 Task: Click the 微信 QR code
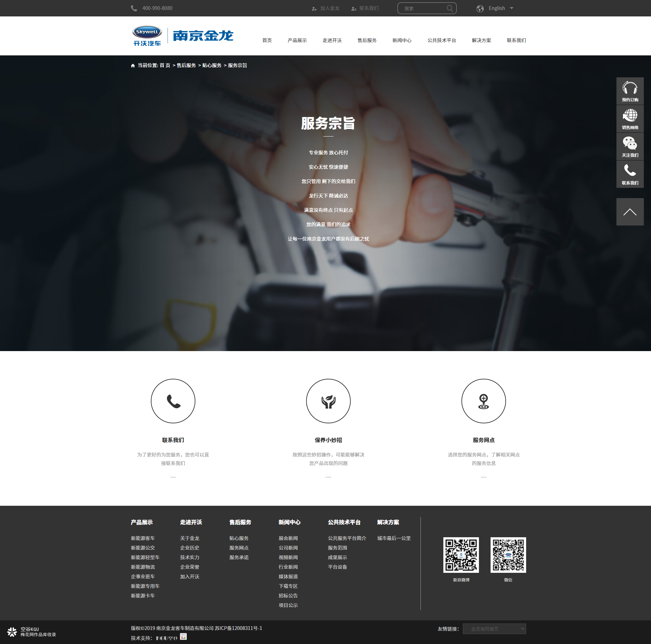click(508, 555)
